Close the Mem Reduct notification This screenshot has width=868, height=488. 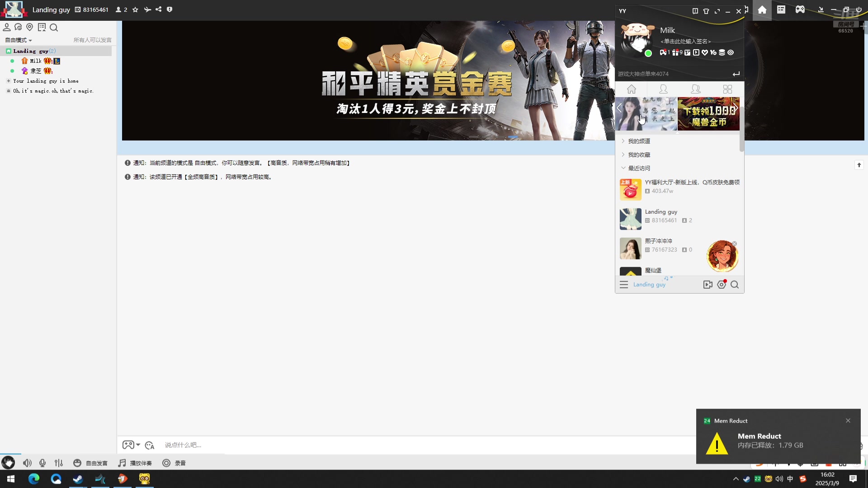click(x=848, y=421)
